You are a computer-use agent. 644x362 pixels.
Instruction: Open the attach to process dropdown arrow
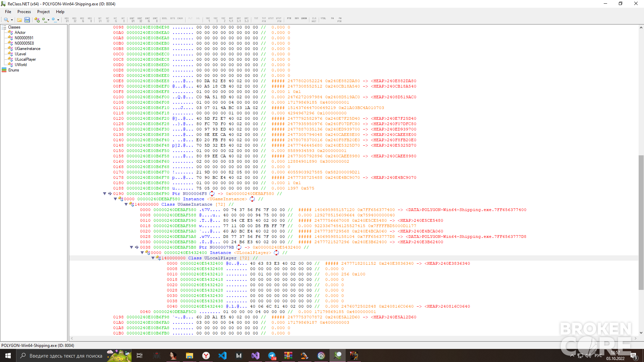tap(12, 20)
